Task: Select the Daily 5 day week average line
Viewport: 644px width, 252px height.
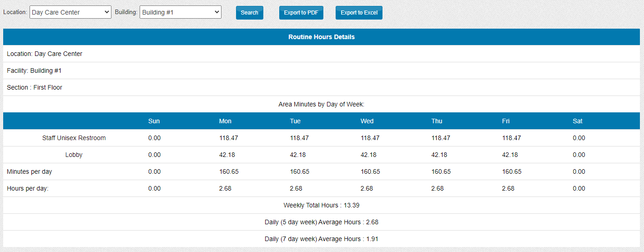Action: click(322, 222)
